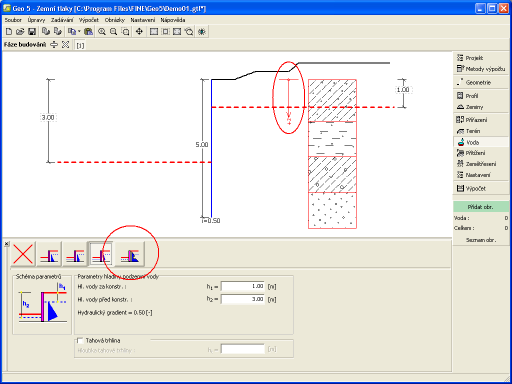Click the Seznam obr. button
512x384 pixels.
(480, 240)
